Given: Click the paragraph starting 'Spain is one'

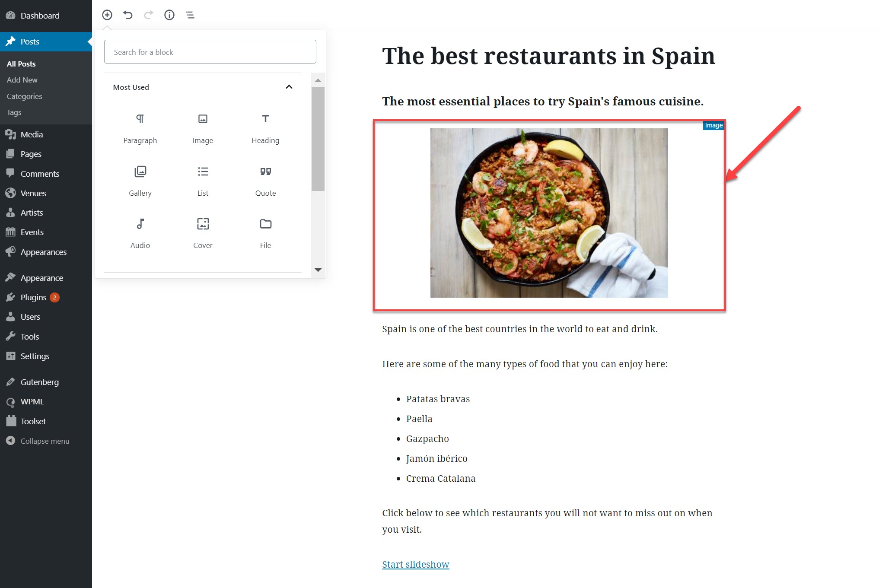Looking at the screenshot, I should coord(520,329).
